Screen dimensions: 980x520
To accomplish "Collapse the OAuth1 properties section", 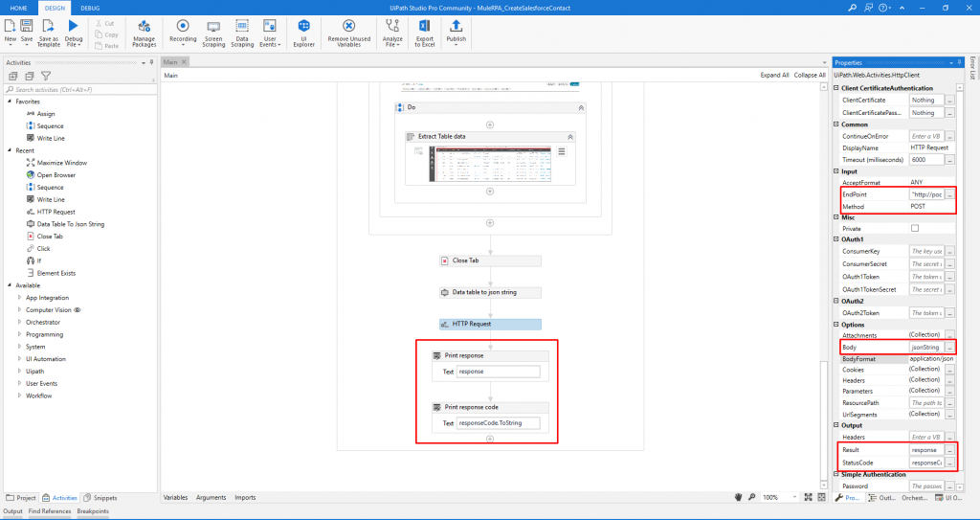I will point(836,240).
